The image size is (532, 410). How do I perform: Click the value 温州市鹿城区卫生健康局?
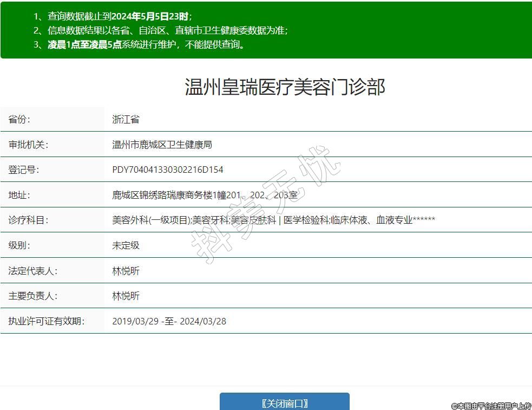click(x=162, y=145)
